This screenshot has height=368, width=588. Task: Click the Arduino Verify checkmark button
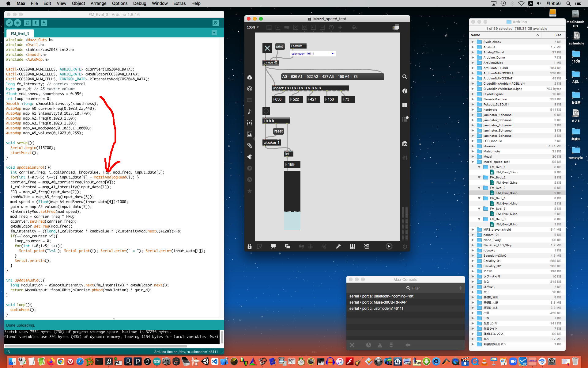9,23
